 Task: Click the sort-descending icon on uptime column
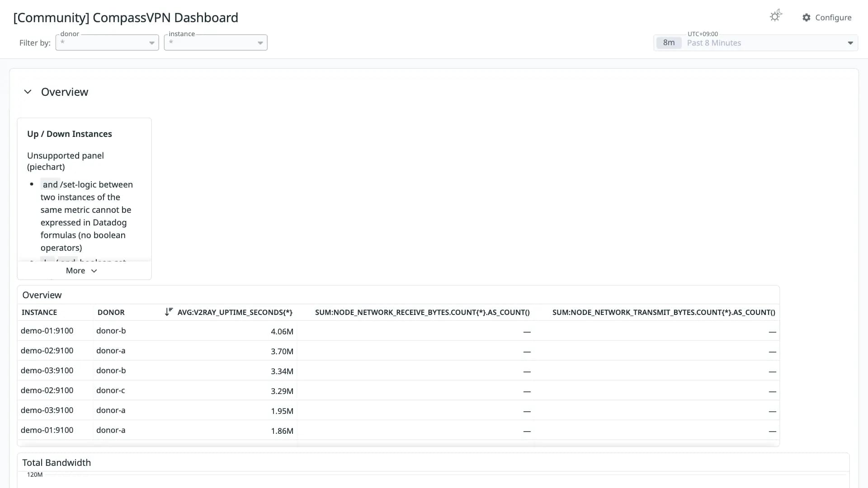169,312
